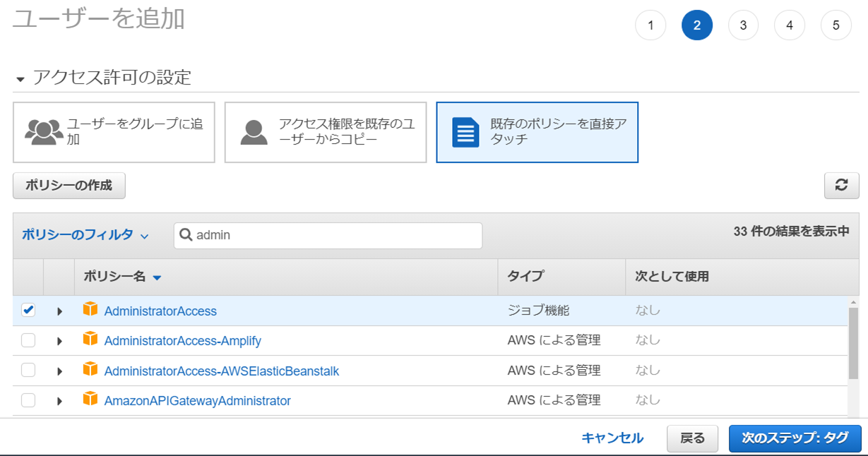Viewport: 868px width, 456px height.
Task: Collapse the アクセス許可の設定 section
Action: 20,78
